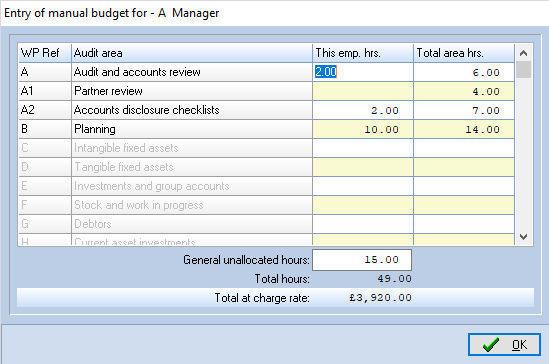Image resolution: width=549 pixels, height=364 pixels.
Task: Click the Total at charge rate value £3,920.00
Action: point(380,298)
